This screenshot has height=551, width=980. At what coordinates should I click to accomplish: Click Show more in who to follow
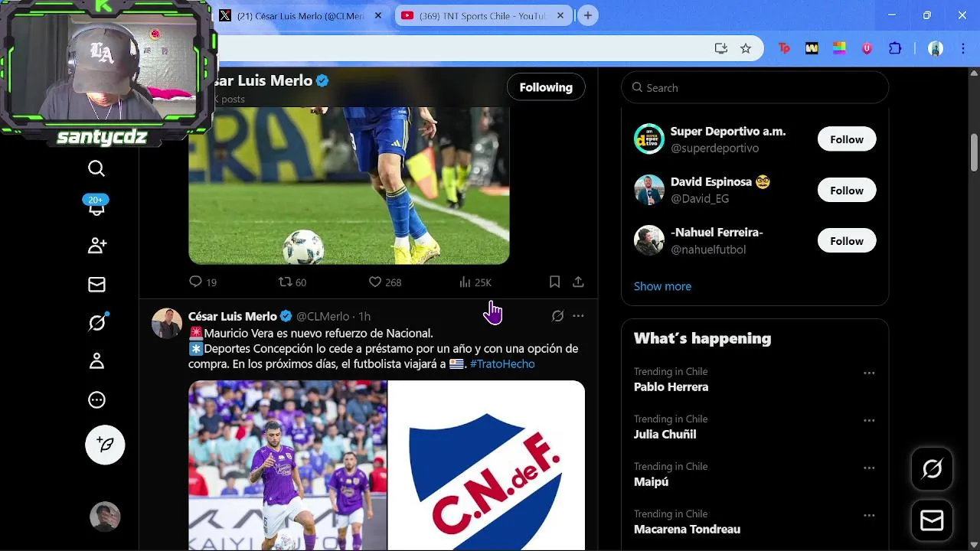point(662,286)
